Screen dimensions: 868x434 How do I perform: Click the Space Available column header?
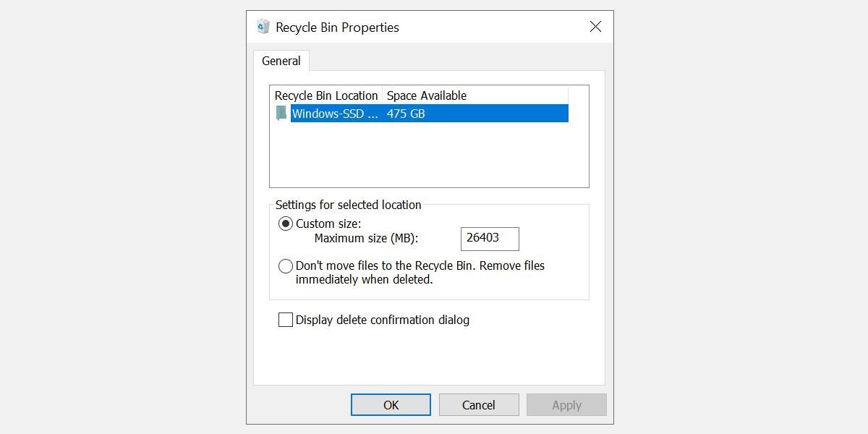(x=427, y=95)
